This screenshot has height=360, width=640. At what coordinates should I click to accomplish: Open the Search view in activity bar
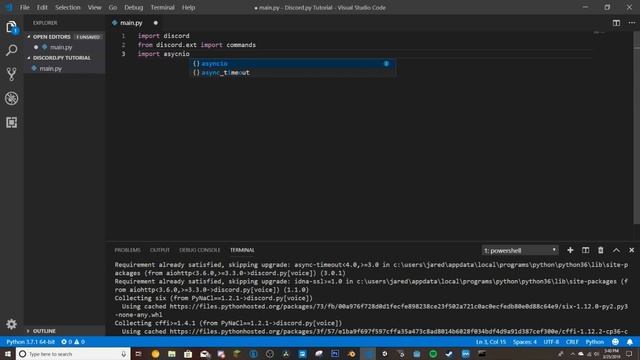click(x=11, y=50)
